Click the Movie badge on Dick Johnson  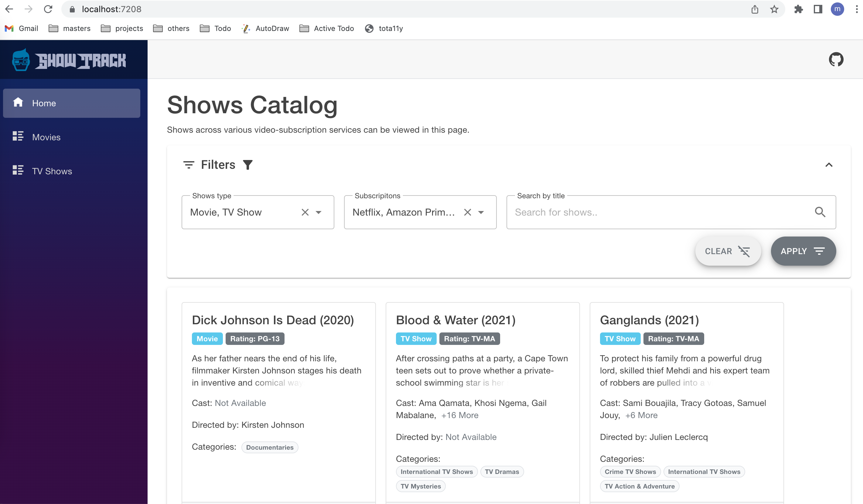coord(207,339)
